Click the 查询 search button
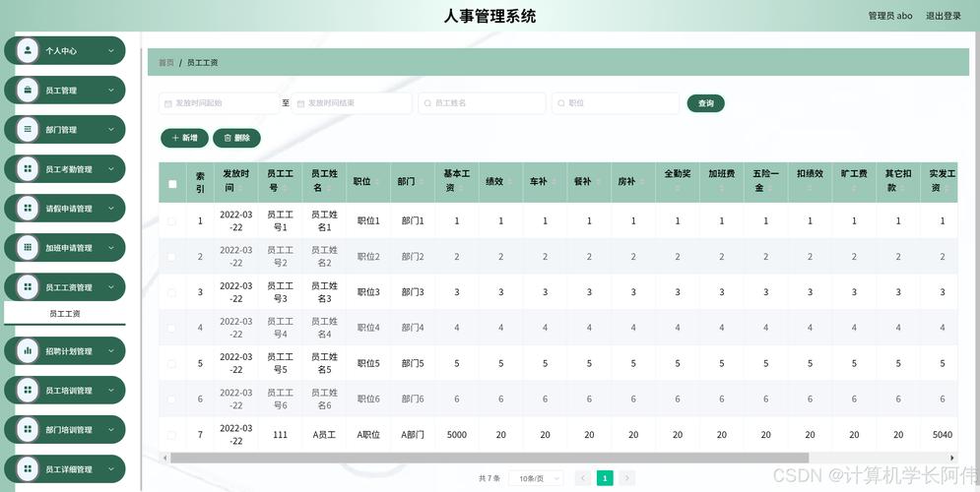The height and width of the screenshot is (492, 980). (x=705, y=103)
